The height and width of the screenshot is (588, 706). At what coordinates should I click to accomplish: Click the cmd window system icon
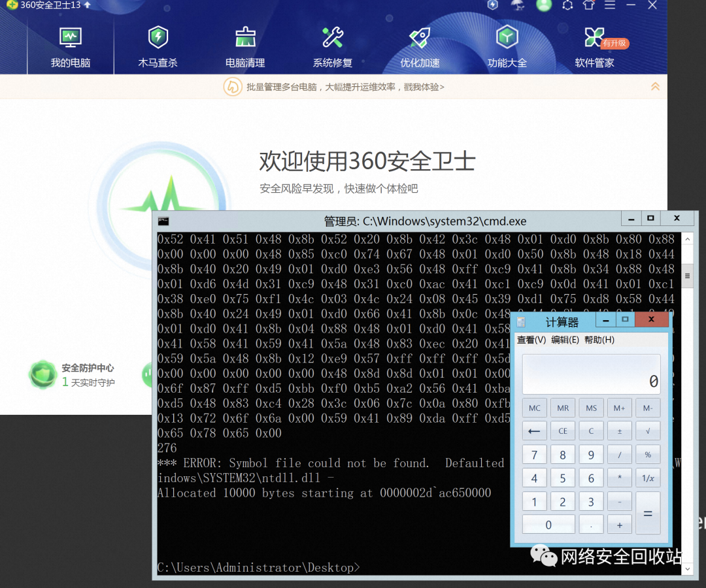[x=163, y=221]
